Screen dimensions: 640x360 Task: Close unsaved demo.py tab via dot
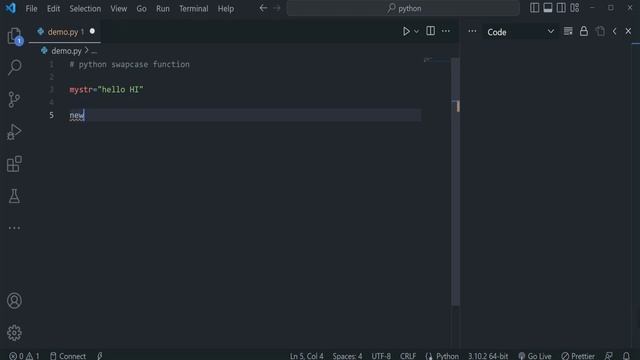tap(92, 31)
